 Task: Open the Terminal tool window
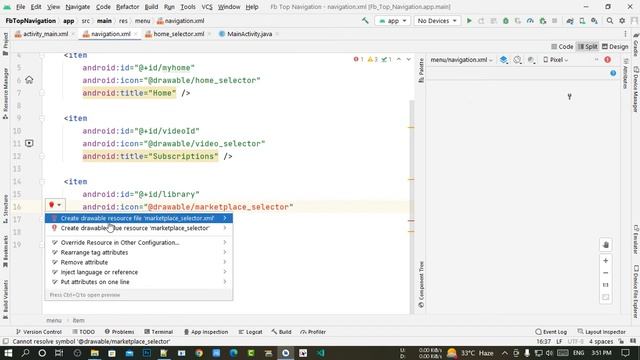point(158,332)
